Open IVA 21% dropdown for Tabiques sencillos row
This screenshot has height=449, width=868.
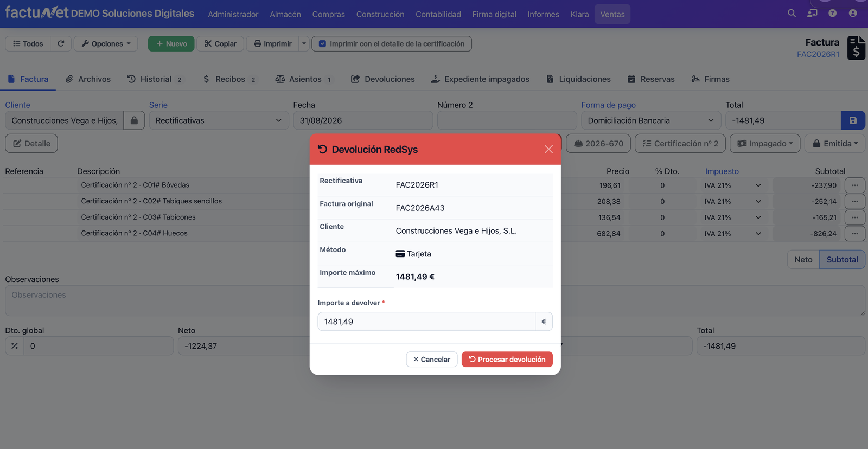click(732, 201)
